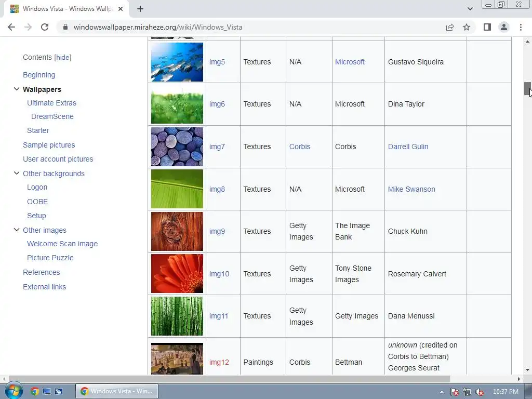This screenshot has width=532, height=399.
Task: Open the img9 link
Action: (217, 231)
